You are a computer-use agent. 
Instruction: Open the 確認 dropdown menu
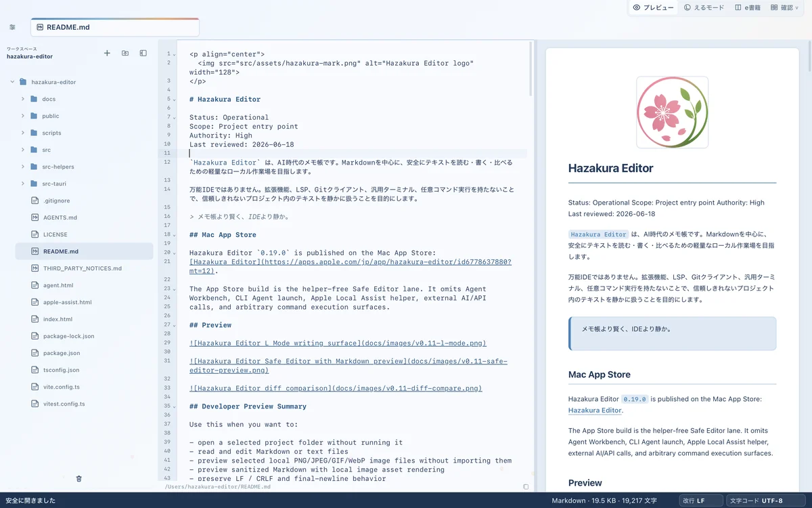[x=785, y=7]
